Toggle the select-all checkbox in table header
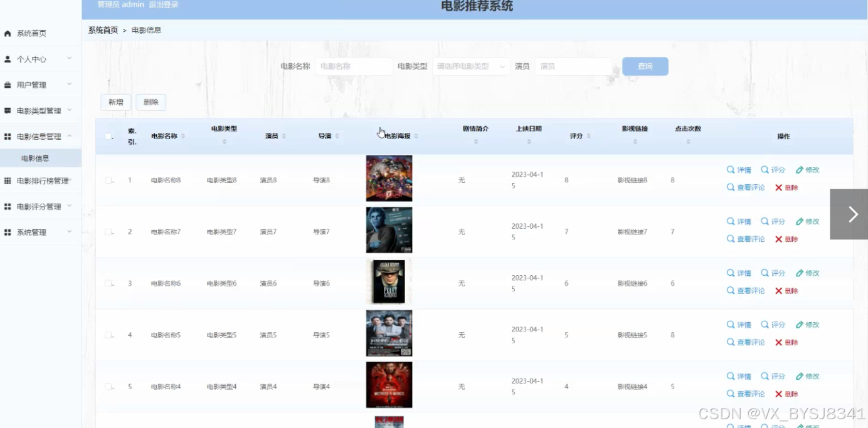The image size is (868, 428). [x=109, y=137]
